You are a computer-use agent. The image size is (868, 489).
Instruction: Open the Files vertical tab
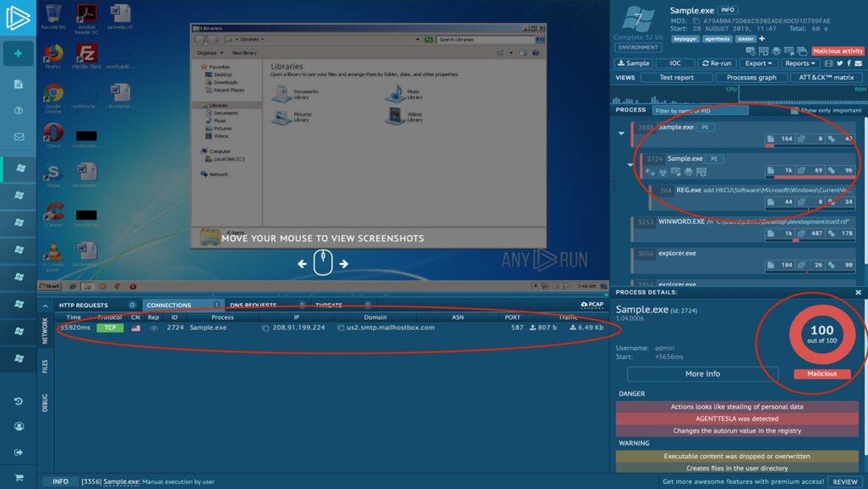point(45,365)
